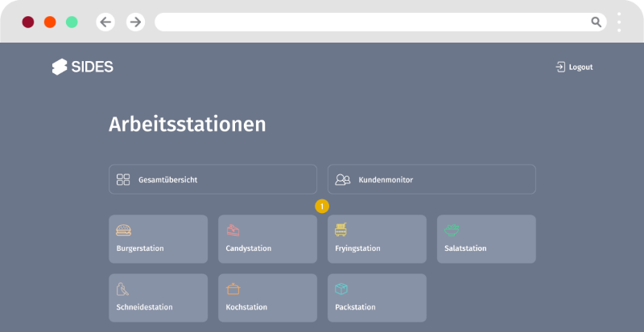Click the orange window dot
644x332 pixels.
tap(50, 23)
